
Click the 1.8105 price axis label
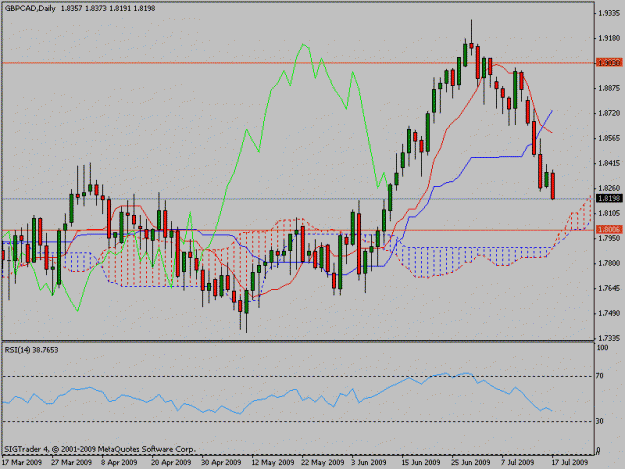coord(609,213)
